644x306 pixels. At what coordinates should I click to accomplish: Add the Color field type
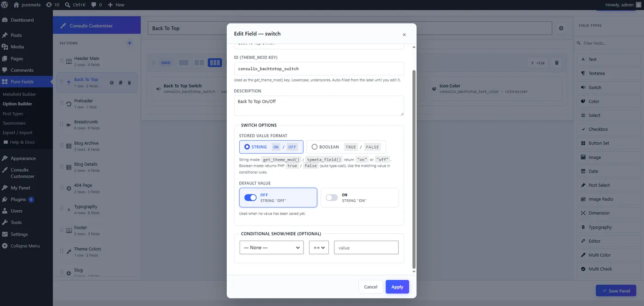tap(608, 101)
